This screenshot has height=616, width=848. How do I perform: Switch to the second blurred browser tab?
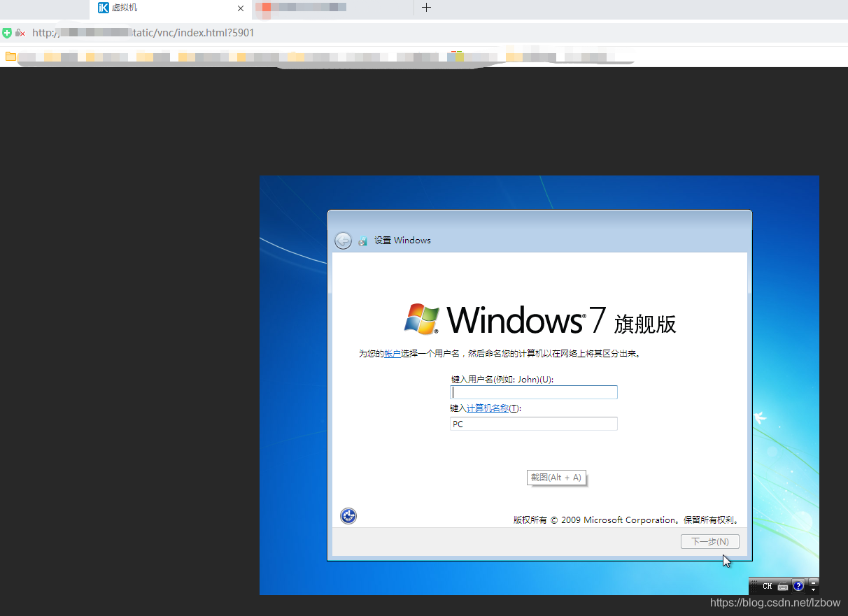coord(332,8)
